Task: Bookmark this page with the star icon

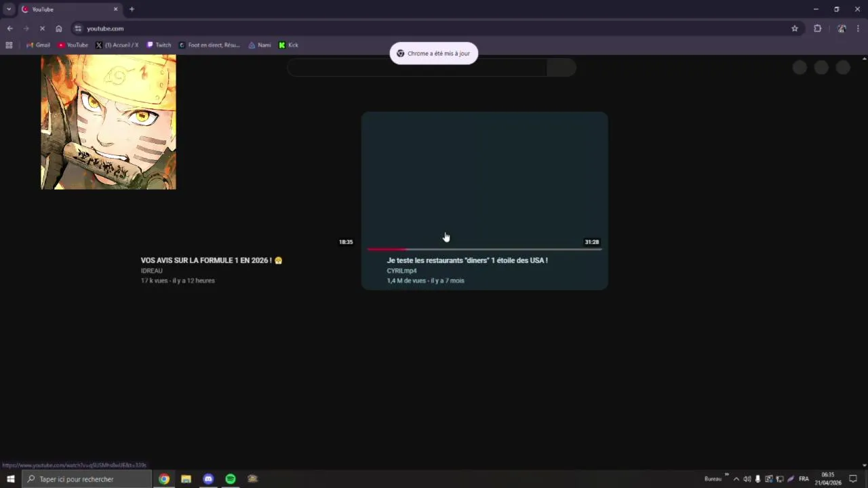Action: pyautogui.click(x=795, y=28)
